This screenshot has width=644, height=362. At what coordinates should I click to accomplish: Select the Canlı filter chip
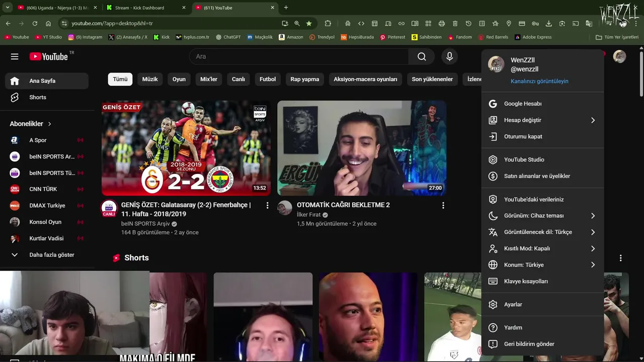(238, 79)
